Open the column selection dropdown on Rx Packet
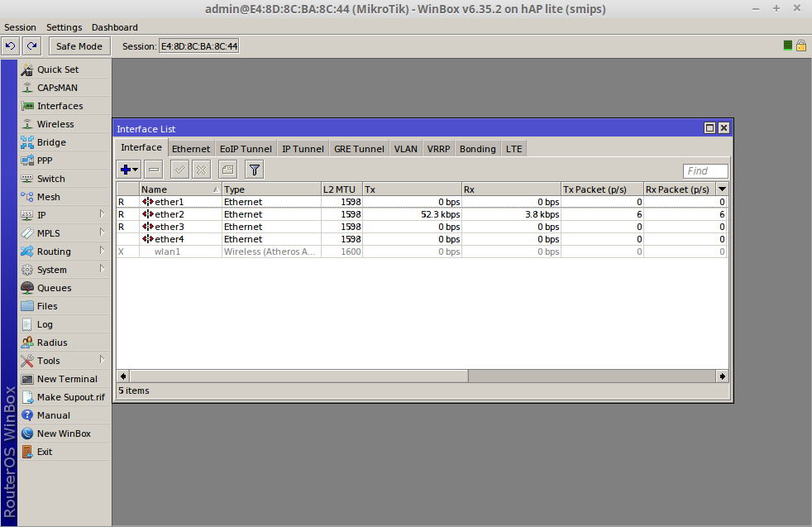Viewport: 812px width, 527px height. (x=722, y=189)
